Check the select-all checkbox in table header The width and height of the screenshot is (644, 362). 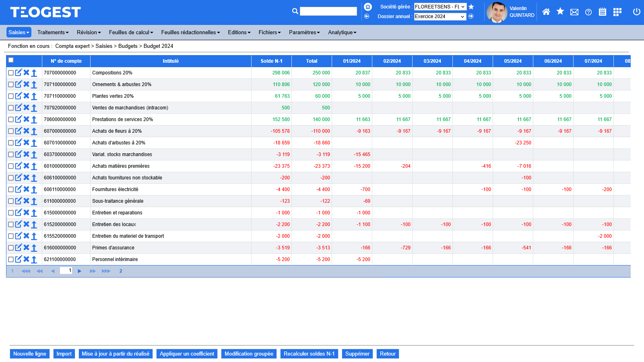[11, 60]
